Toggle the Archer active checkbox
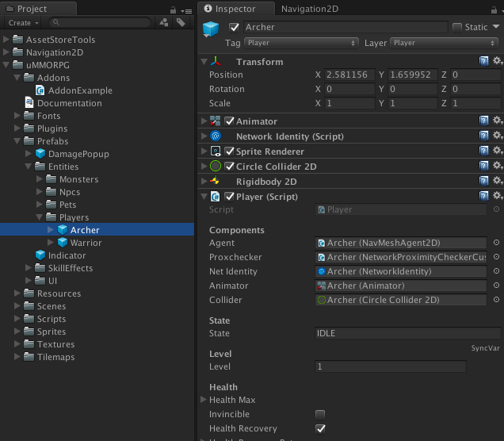Screen dimensions: 504x441 coord(234,27)
